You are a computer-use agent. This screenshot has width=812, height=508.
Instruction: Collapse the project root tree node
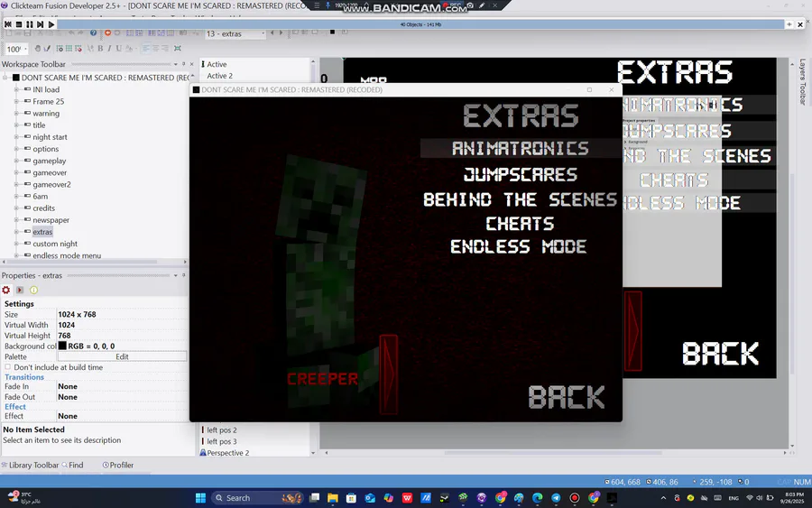pos(5,78)
